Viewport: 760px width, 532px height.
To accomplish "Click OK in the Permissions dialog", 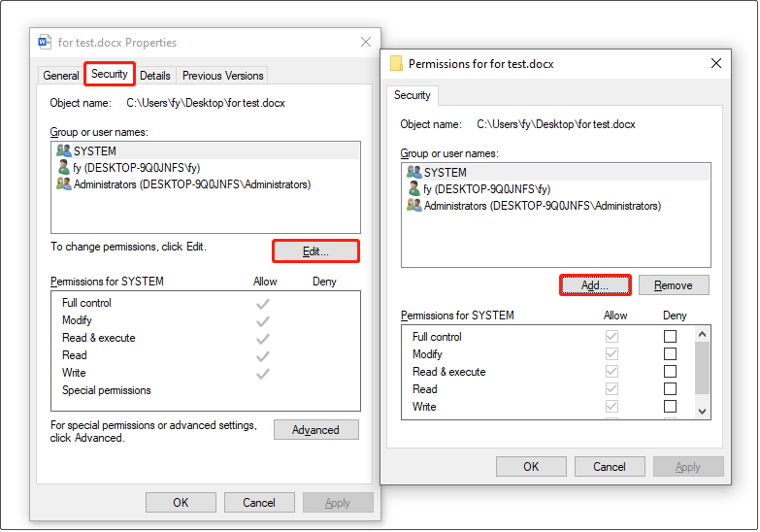I will point(531,467).
